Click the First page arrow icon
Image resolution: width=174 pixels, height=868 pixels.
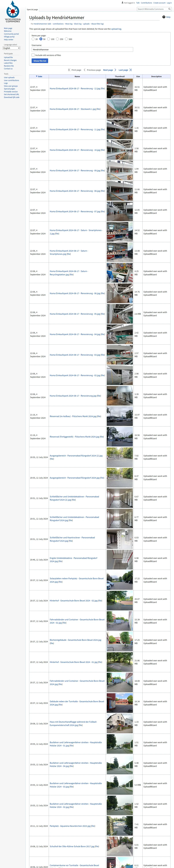coord(69,70)
